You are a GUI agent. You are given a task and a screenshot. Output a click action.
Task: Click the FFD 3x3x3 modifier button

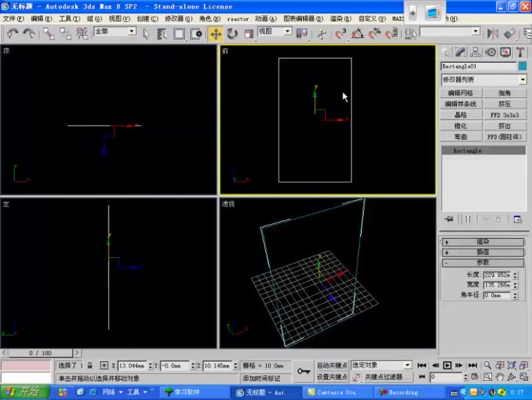click(x=504, y=115)
